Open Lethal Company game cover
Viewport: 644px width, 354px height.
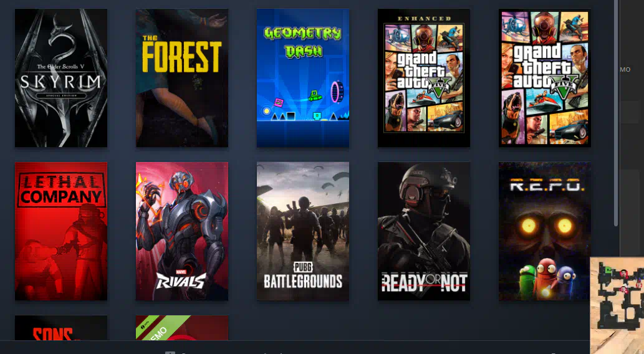pos(61,231)
